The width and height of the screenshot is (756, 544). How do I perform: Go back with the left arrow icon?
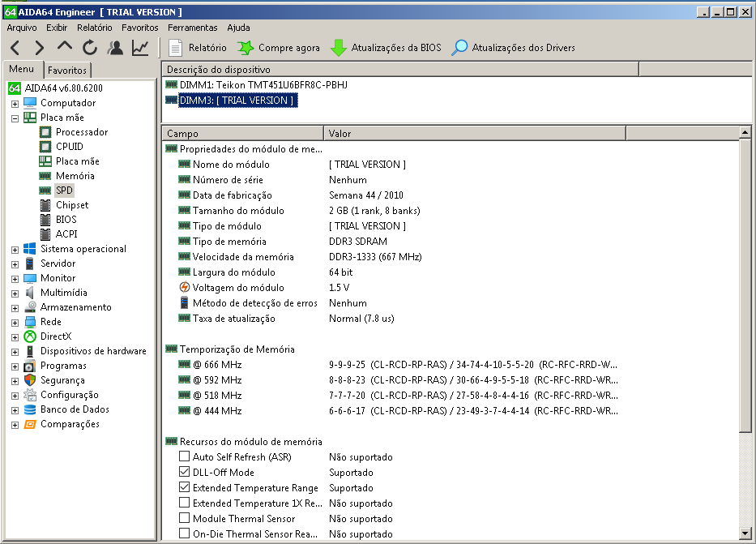click(x=15, y=48)
